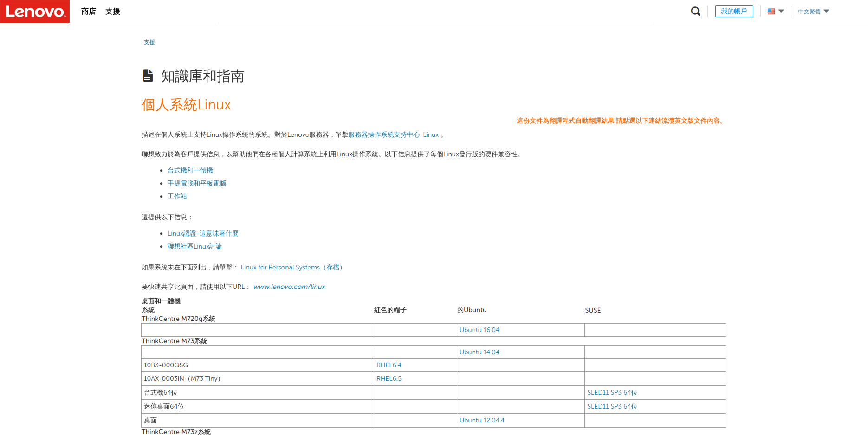Click the ThinkCentre M73z系統 label
868x435 pixels.
(x=176, y=431)
